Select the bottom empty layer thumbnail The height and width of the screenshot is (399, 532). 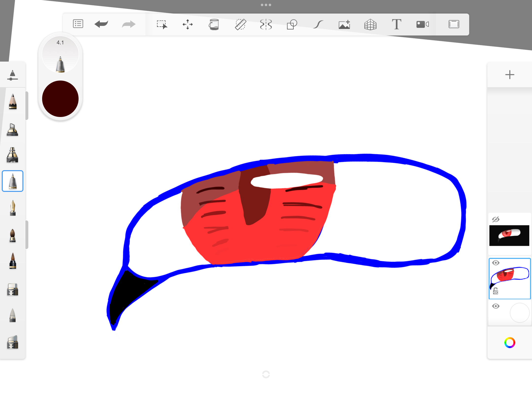[x=519, y=313]
